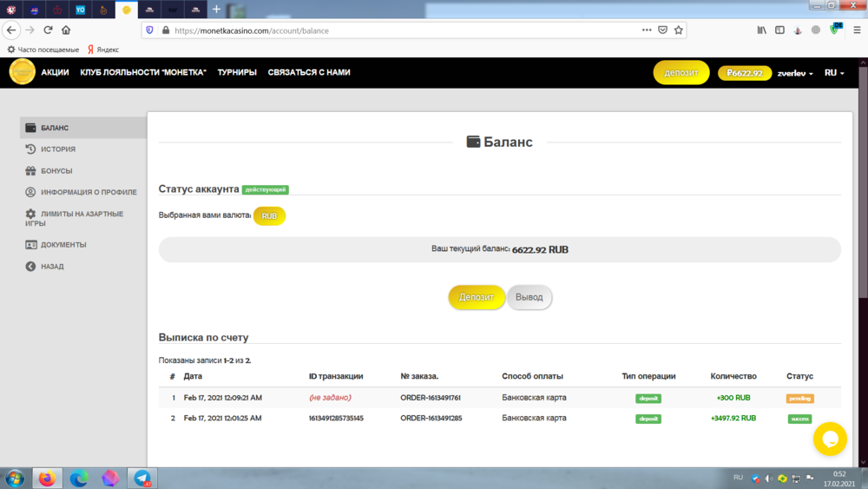Open a new browser tab with plus

[216, 9]
